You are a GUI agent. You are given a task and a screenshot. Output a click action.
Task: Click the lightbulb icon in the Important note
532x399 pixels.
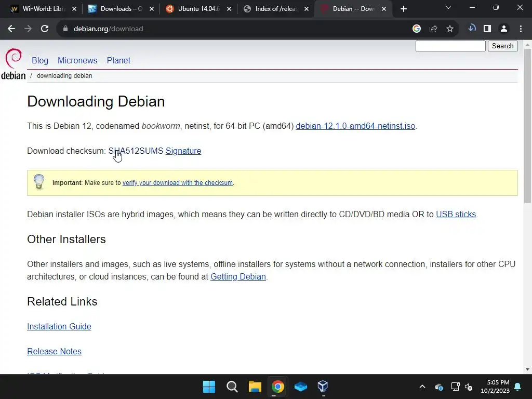point(39,182)
